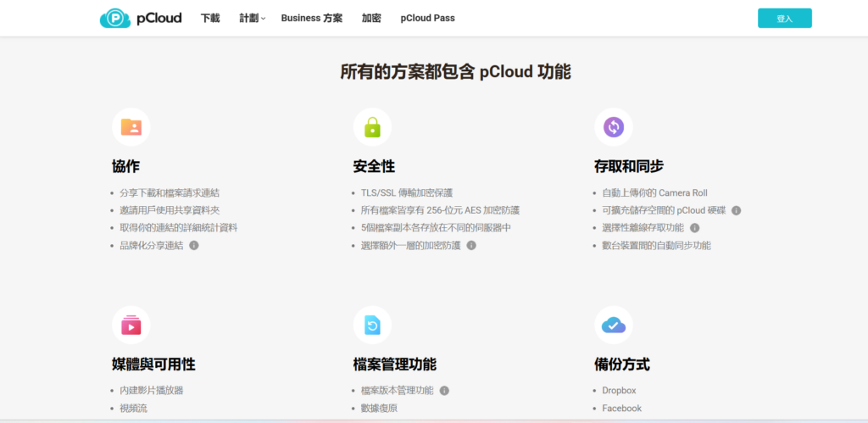The image size is (868, 423).
Task: Click the green padlock 安全性 icon
Action: pyautogui.click(x=373, y=127)
